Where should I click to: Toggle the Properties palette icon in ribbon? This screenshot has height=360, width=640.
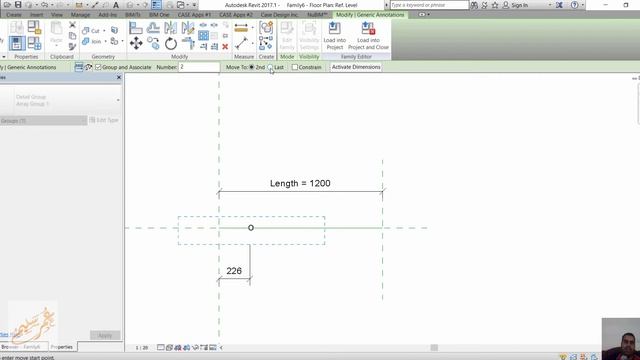click(x=17, y=43)
